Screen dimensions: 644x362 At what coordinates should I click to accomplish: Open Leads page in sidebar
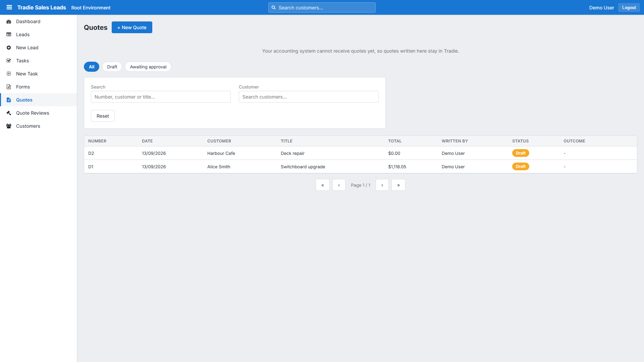coord(38,35)
